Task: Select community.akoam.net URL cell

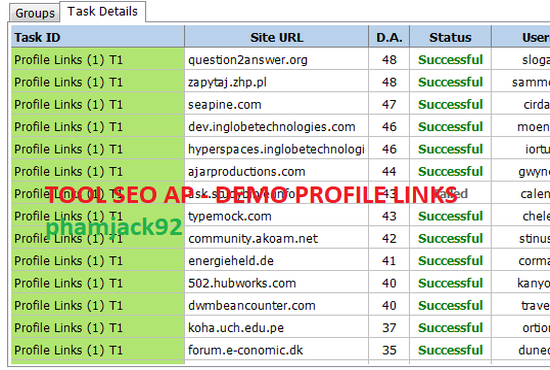Action: pyautogui.click(x=276, y=238)
